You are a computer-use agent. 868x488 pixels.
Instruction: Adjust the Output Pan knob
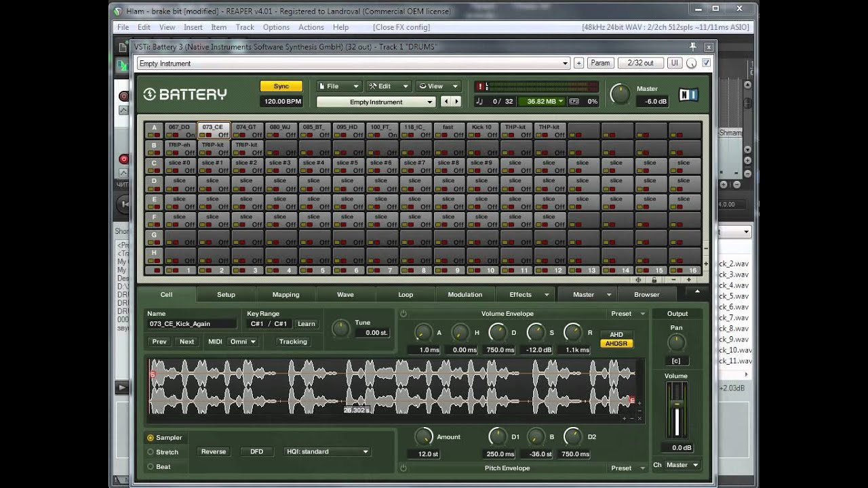point(676,343)
